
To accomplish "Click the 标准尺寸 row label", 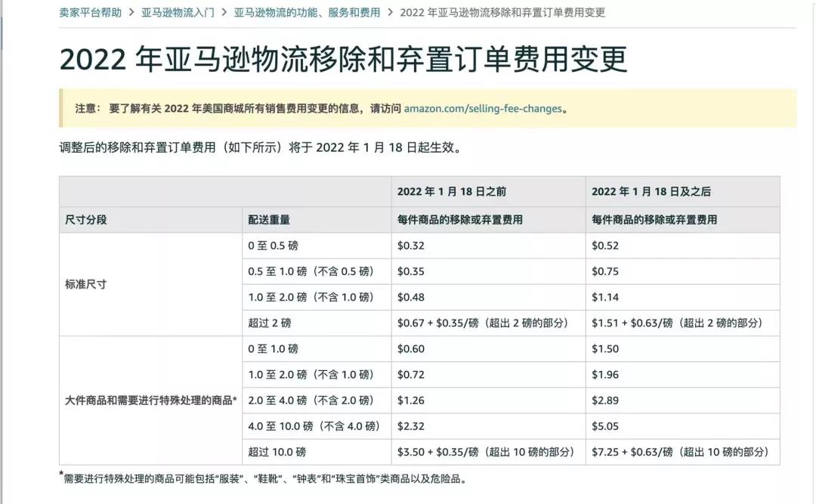I will 85,283.
